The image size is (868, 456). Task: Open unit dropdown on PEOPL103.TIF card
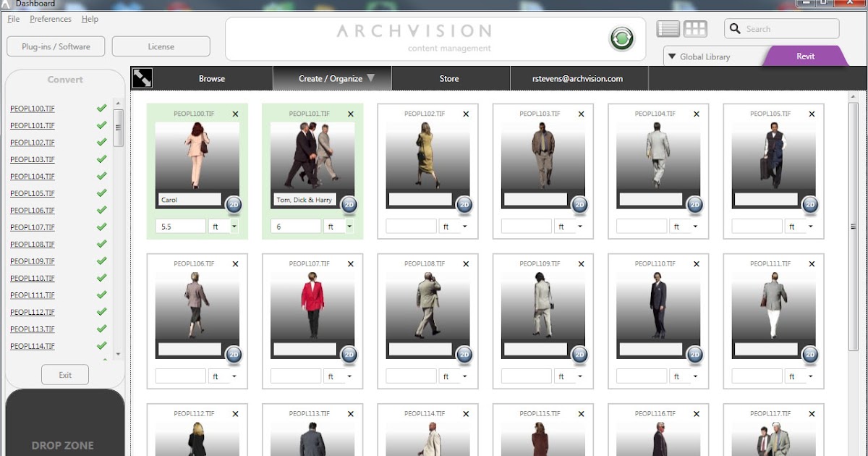tap(570, 227)
